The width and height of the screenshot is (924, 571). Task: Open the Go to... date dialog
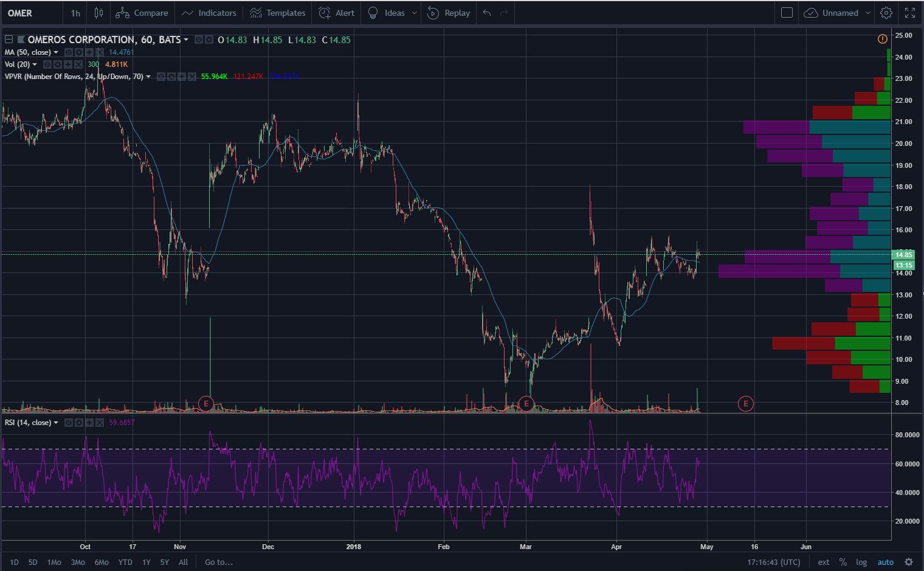point(219,562)
